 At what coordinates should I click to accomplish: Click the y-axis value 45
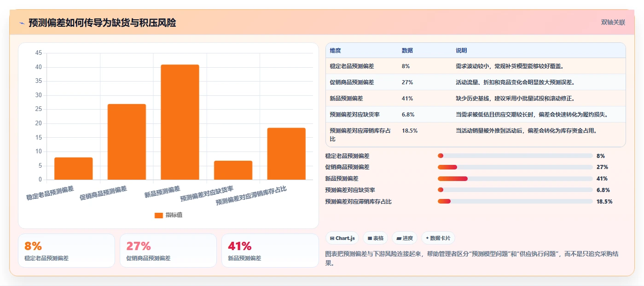click(38, 53)
